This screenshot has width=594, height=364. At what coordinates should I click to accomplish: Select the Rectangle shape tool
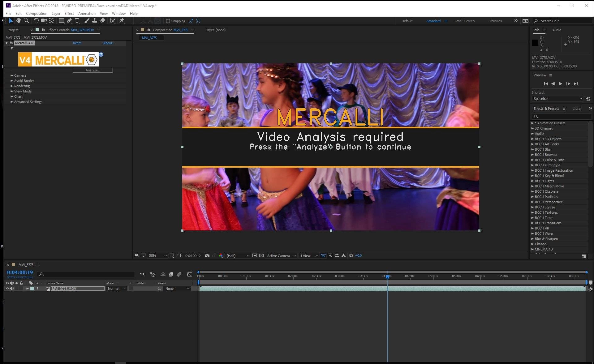tap(62, 21)
